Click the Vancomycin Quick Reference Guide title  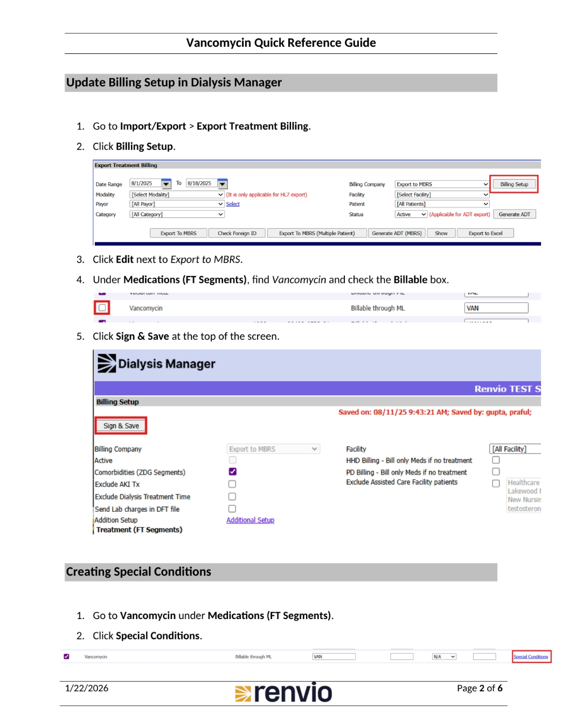281,43
